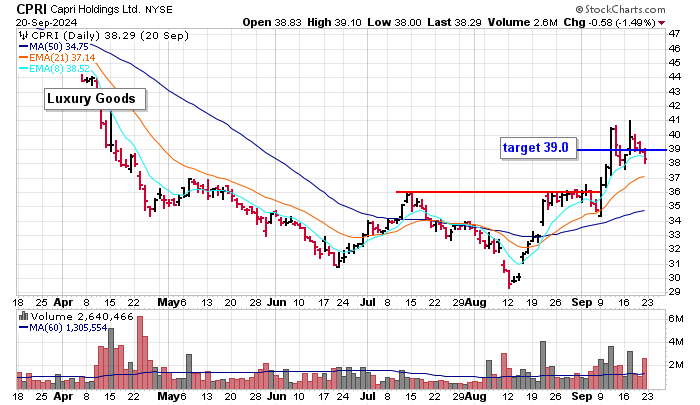This screenshot has width=700, height=405.
Task: Click the May label on price chart axis
Action: pos(168,302)
